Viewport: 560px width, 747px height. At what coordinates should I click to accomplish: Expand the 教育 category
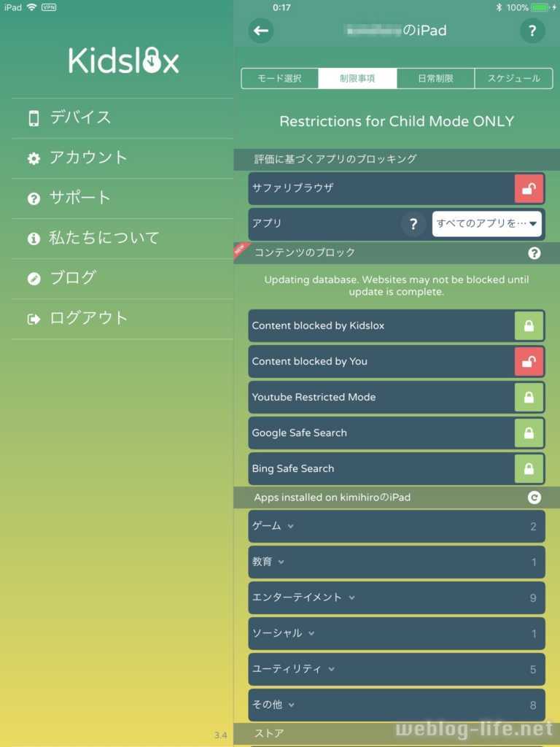tap(397, 562)
